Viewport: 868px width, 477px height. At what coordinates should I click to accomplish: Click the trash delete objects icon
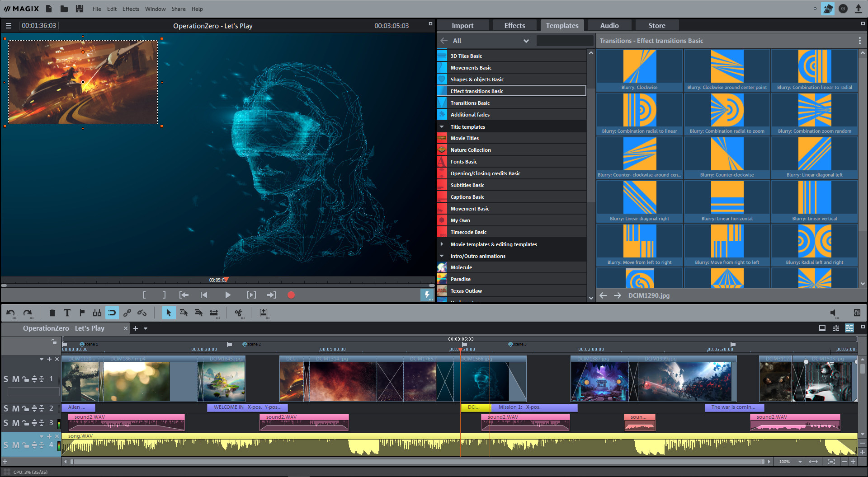[52, 313]
